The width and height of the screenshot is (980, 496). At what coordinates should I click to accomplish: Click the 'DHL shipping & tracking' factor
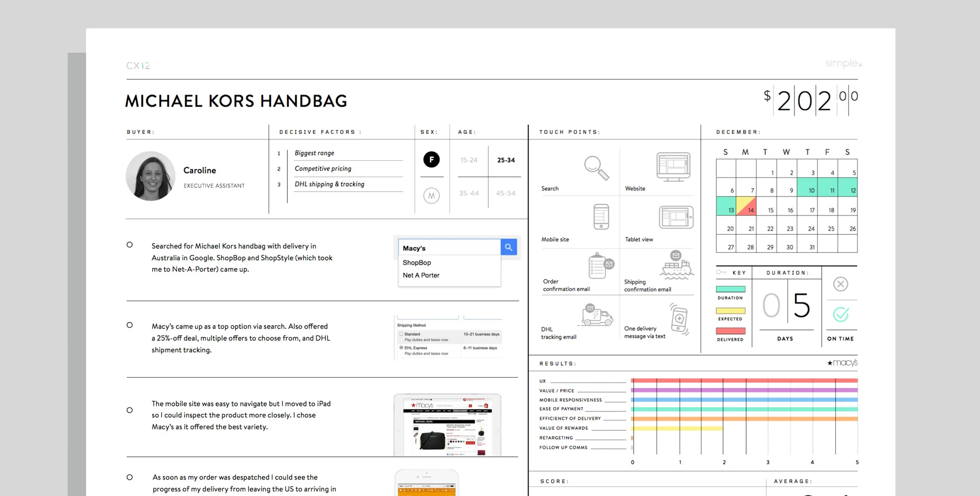point(329,184)
